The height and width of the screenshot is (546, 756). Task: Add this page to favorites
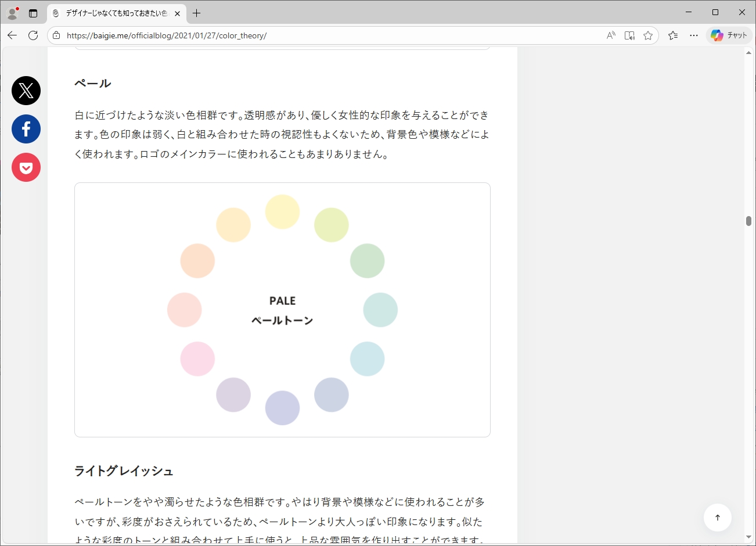tap(648, 35)
